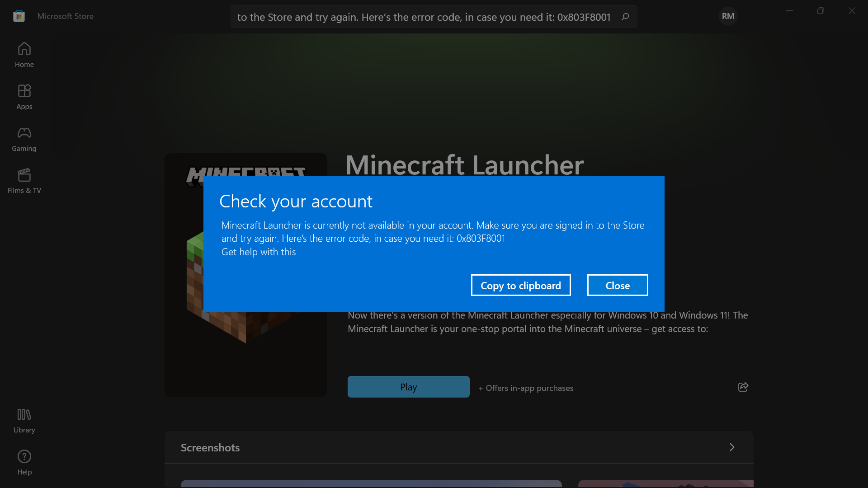
Task: Expand the Screenshots section chevron
Action: tap(732, 447)
